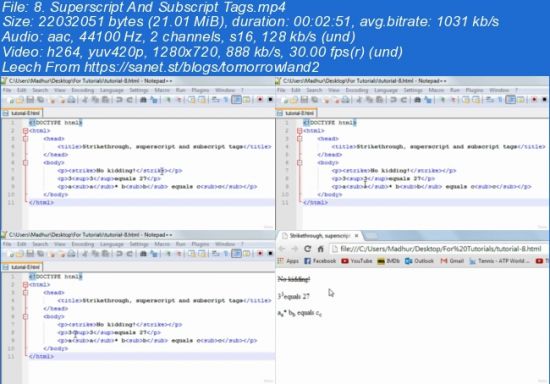Collapse the <html> fold marker in the bottom-left Notepad++ window
The image size is (550, 384).
point(25,285)
